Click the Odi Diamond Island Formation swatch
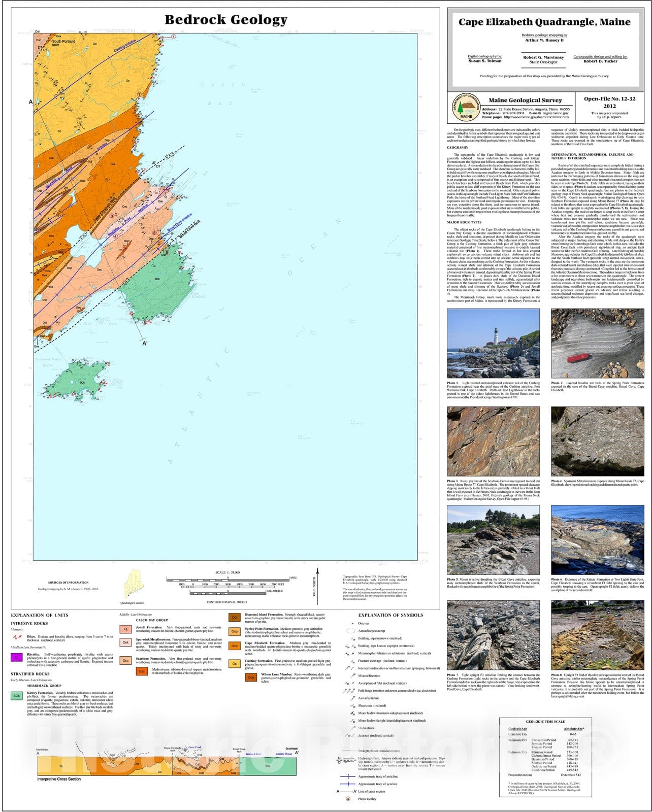This screenshot has height=812, width=652. [x=235, y=618]
